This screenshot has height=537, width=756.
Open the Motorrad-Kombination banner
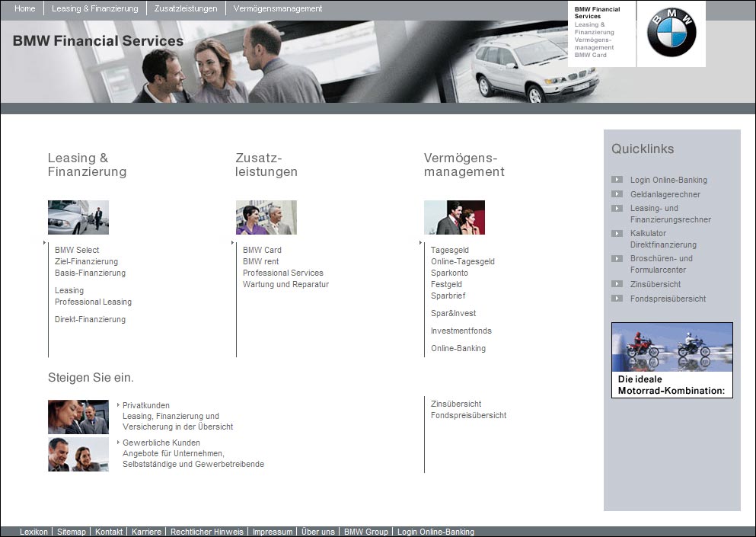pos(672,360)
